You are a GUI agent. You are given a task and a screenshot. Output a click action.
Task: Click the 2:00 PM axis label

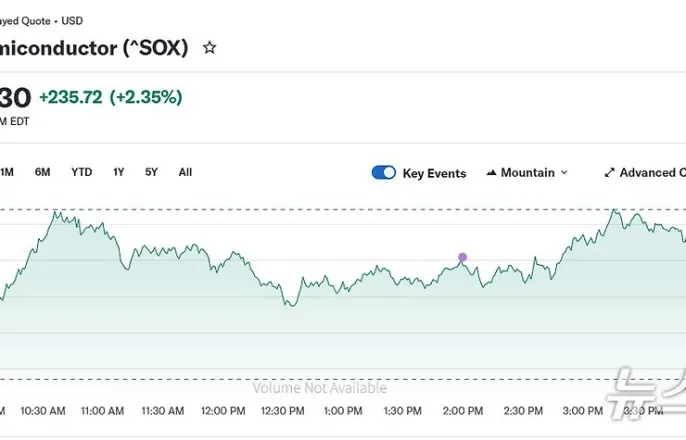coord(463,411)
